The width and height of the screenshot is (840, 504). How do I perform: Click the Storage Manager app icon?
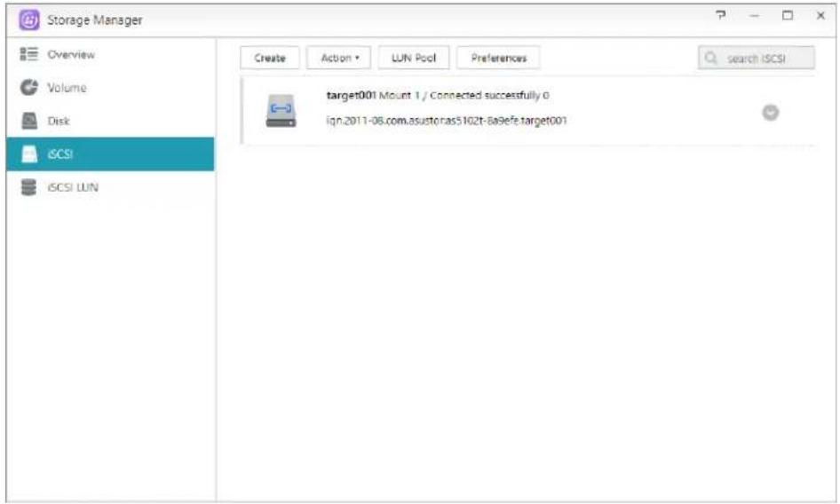point(29,20)
